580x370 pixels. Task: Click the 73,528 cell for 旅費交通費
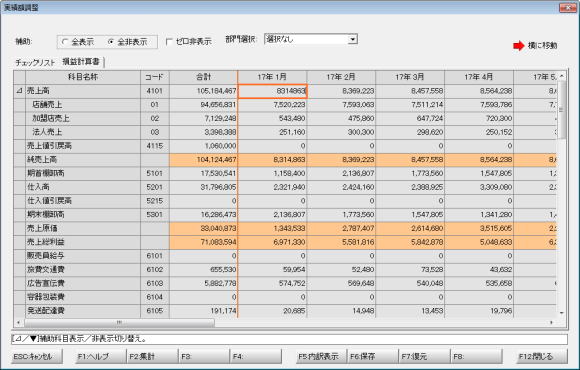(410, 269)
